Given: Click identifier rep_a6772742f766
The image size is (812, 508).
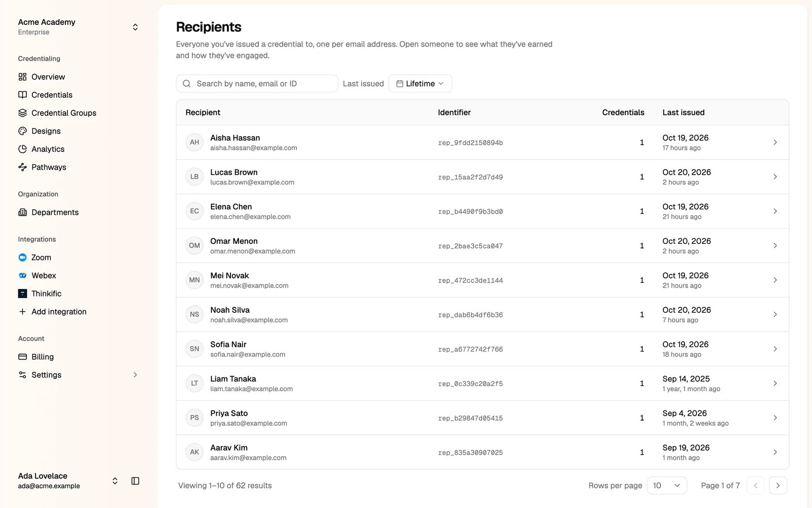Looking at the screenshot, I should [470, 349].
